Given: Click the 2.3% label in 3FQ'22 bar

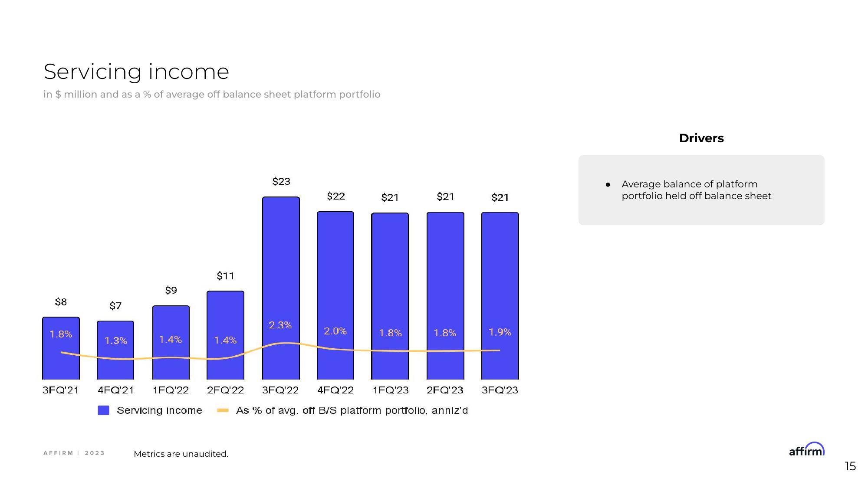Looking at the screenshot, I should pyautogui.click(x=280, y=325).
